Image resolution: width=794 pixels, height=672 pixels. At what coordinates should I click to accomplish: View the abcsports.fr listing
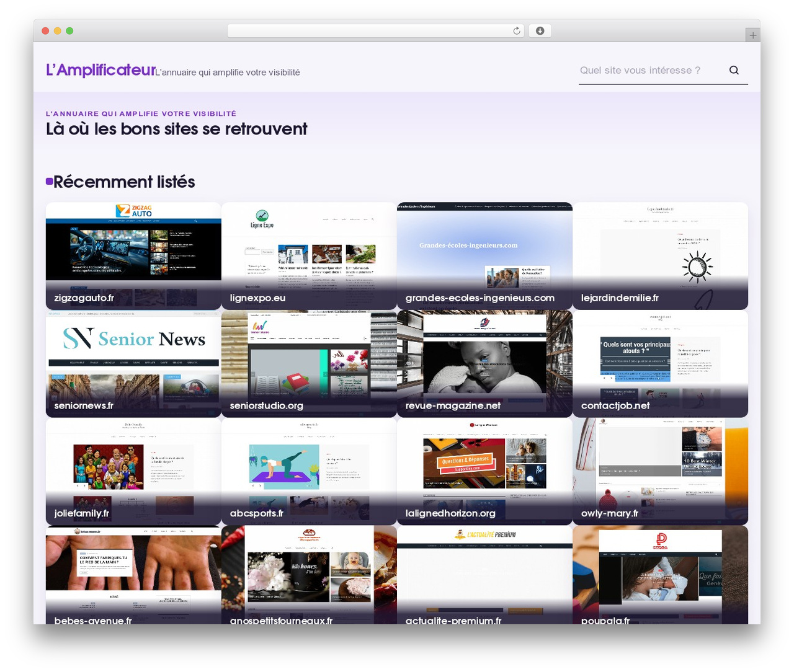(309, 472)
